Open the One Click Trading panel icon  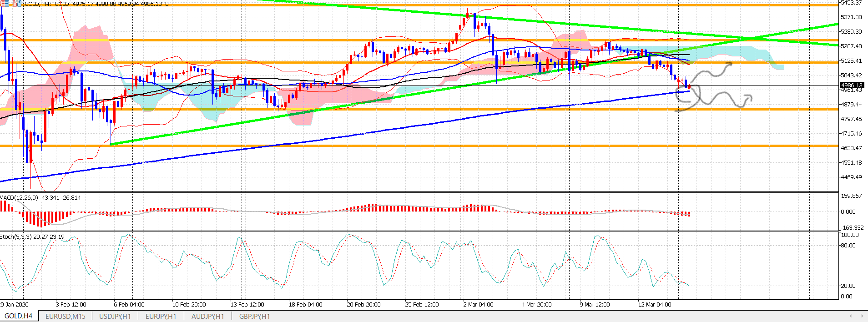point(17,4)
